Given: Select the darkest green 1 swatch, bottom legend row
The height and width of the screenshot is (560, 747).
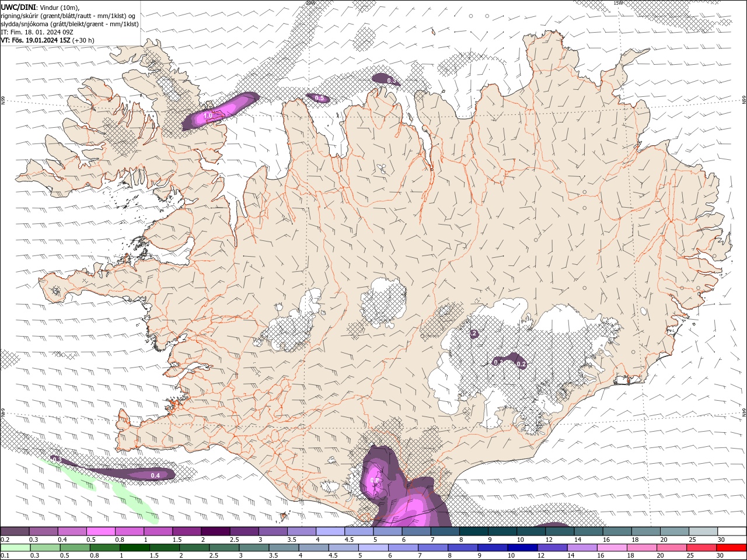Looking at the screenshot, I should click(135, 548).
